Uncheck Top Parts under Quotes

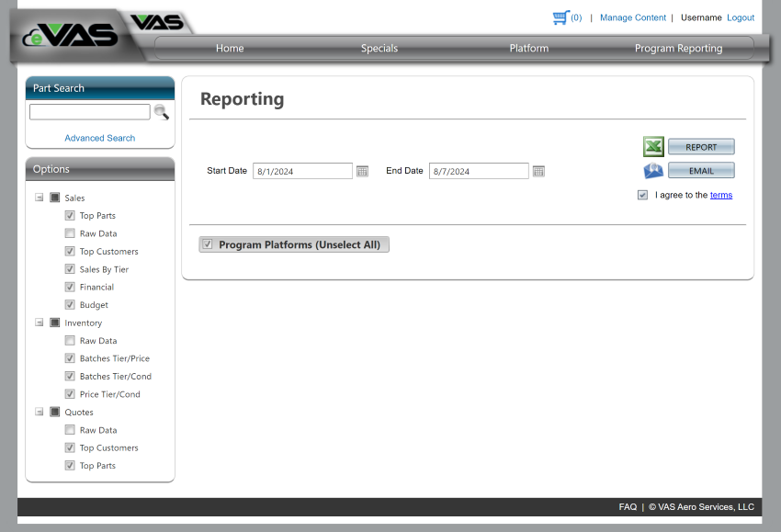point(70,465)
